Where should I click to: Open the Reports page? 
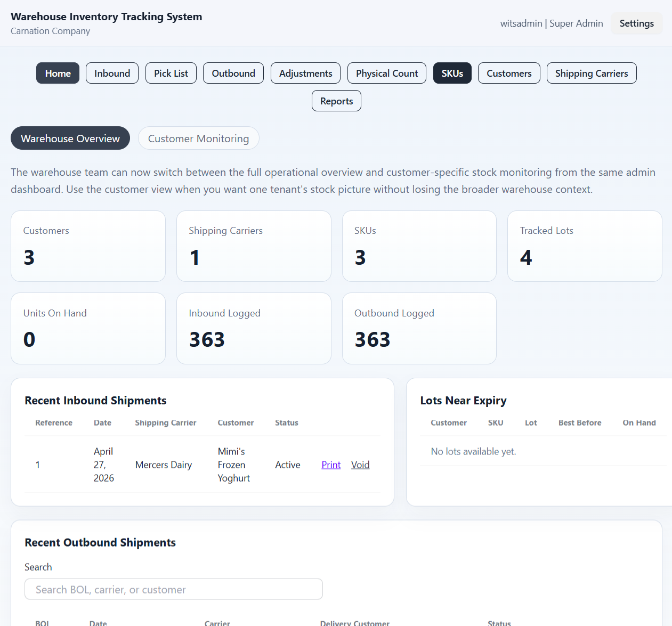pyautogui.click(x=336, y=101)
